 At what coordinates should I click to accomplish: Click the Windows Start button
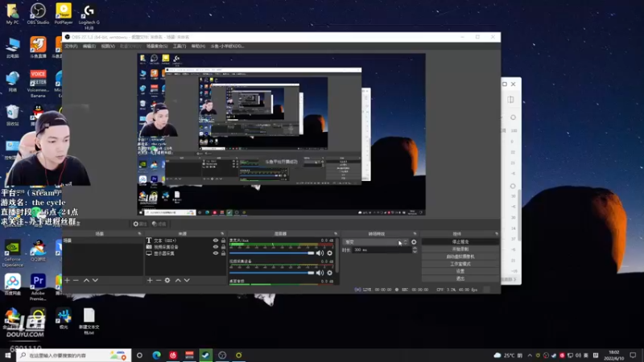(x=8, y=356)
